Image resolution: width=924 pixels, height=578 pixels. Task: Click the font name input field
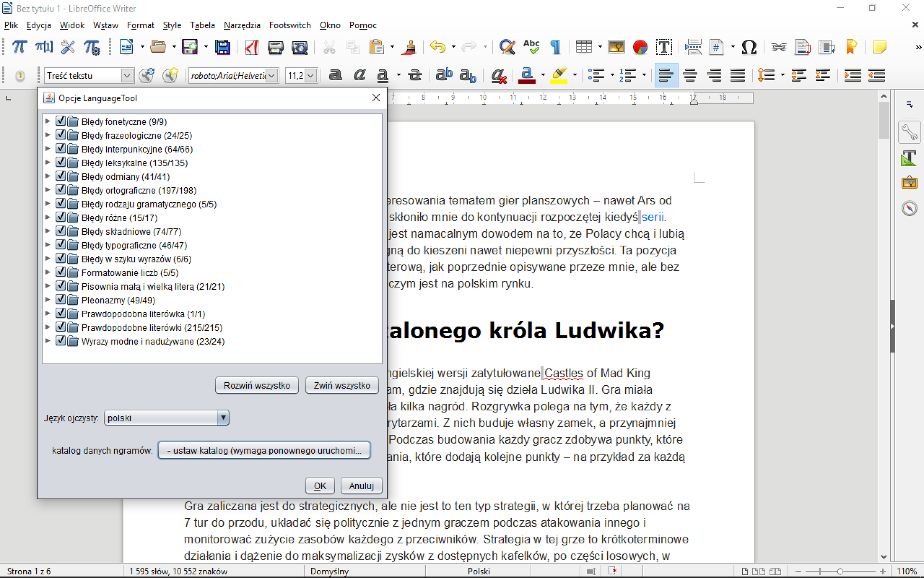pyautogui.click(x=228, y=75)
